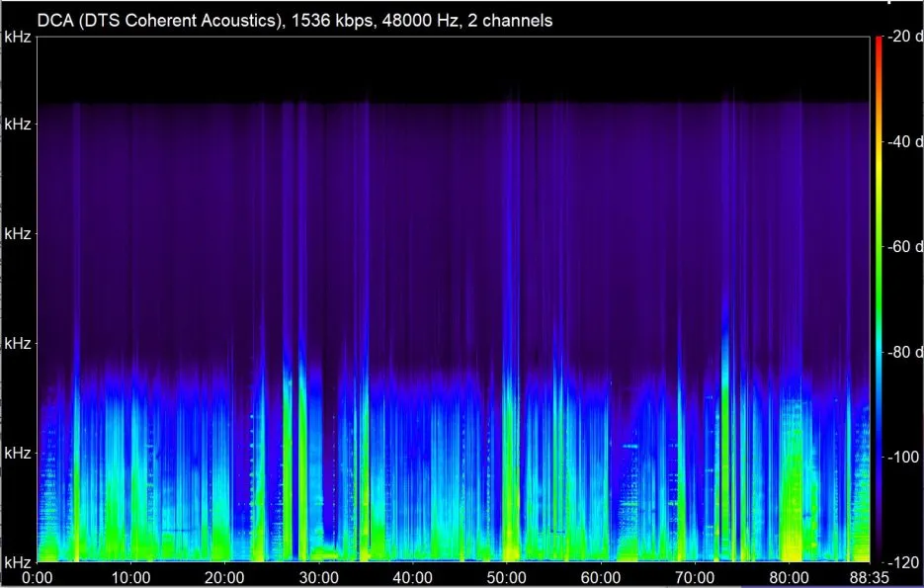
Task: Click the vertical dB color gradient bar
Action: tap(878, 296)
